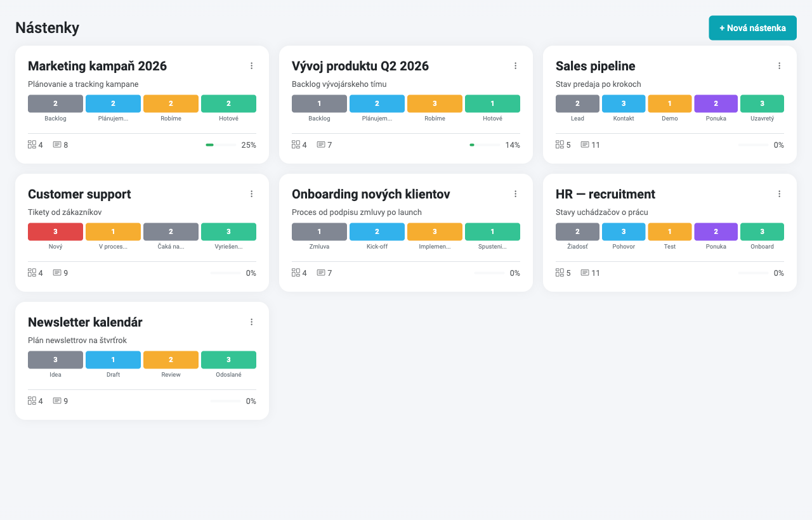The height and width of the screenshot is (520, 812).
Task: Select the grey Idea column in Newsletter kalendár
Action: tap(55, 360)
